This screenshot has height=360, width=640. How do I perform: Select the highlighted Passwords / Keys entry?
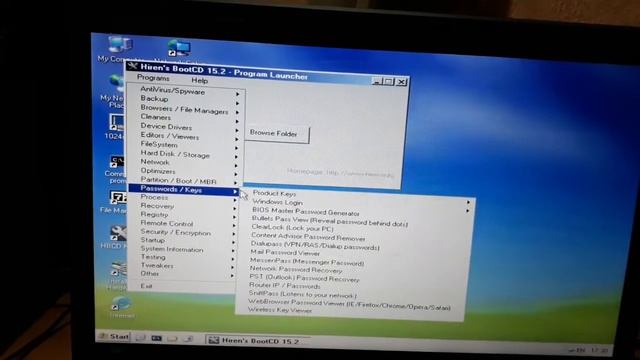coord(184,189)
